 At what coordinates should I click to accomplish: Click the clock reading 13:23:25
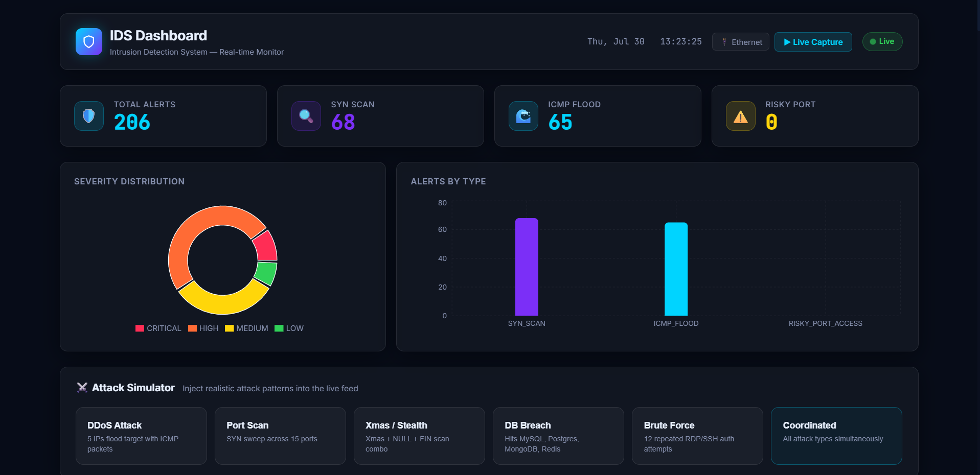point(681,41)
